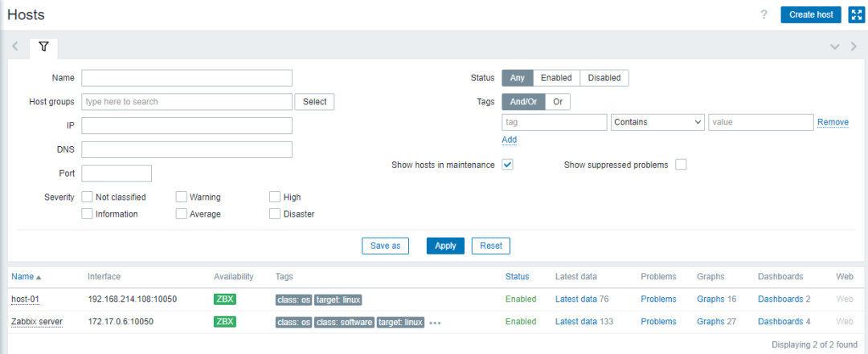
Task: Open Latest data link for host-01
Action: pyautogui.click(x=575, y=299)
